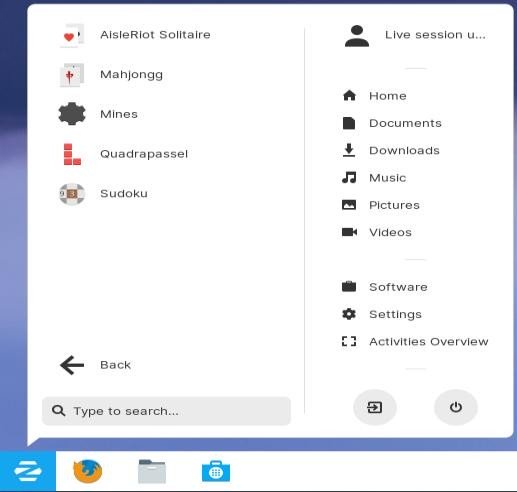Open the Files manager in taskbar
The width and height of the screenshot is (517, 492).
[x=152, y=471]
